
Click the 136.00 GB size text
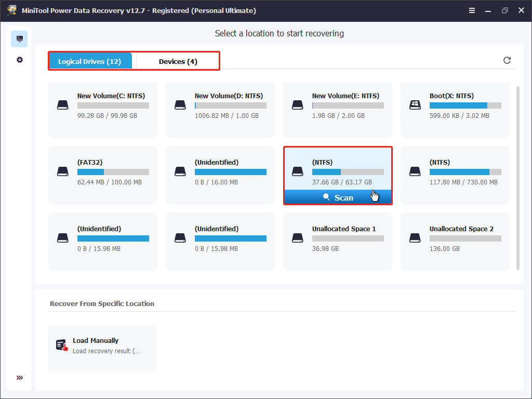coord(445,249)
